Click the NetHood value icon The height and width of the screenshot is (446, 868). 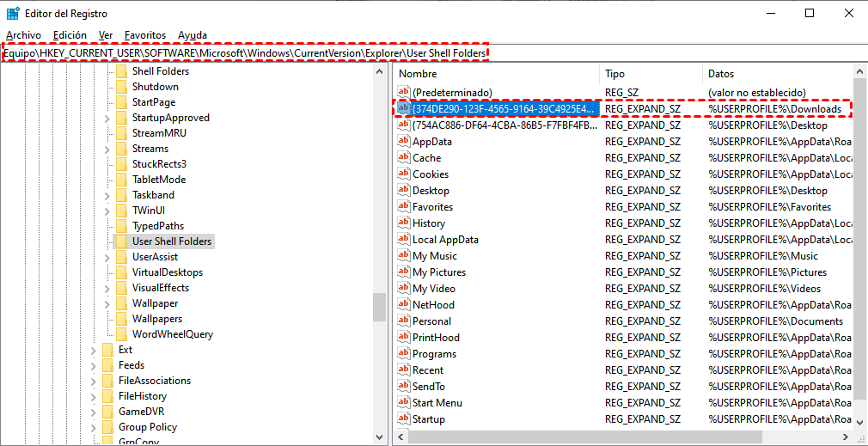[x=404, y=305]
